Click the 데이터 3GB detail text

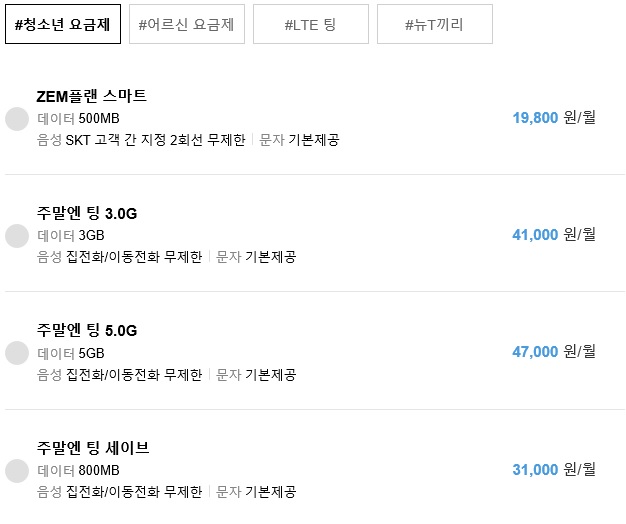[71, 235]
